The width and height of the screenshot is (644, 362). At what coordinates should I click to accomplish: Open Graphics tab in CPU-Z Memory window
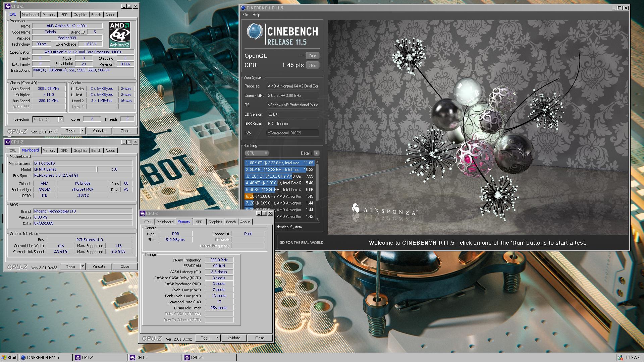[215, 222]
